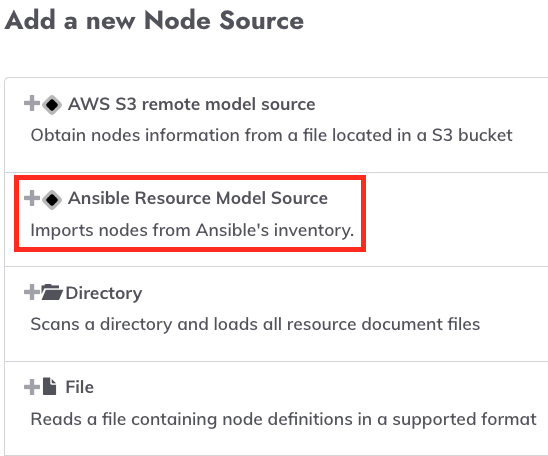The height and width of the screenshot is (456, 548).
Task: Click empty area of the Directory source row
Action: click(349, 294)
